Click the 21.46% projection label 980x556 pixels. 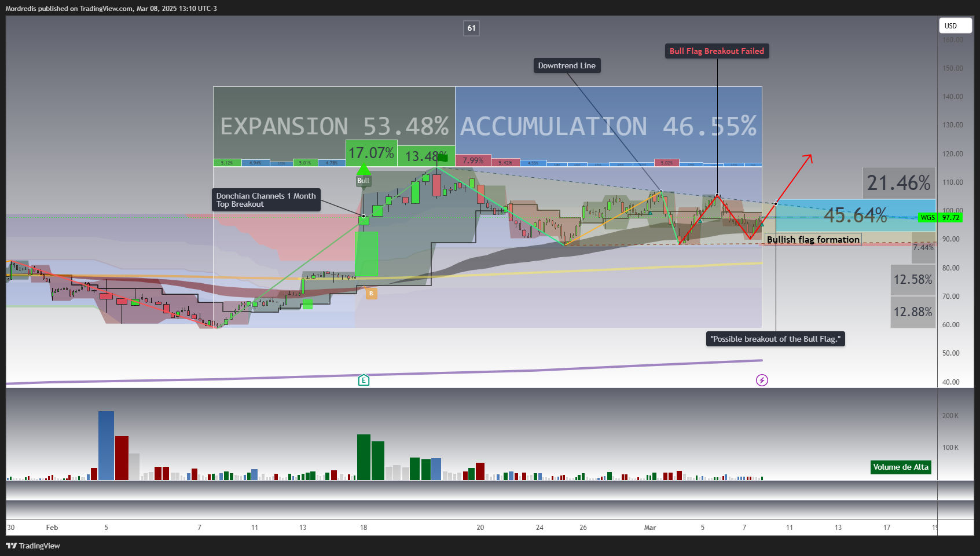(x=898, y=183)
